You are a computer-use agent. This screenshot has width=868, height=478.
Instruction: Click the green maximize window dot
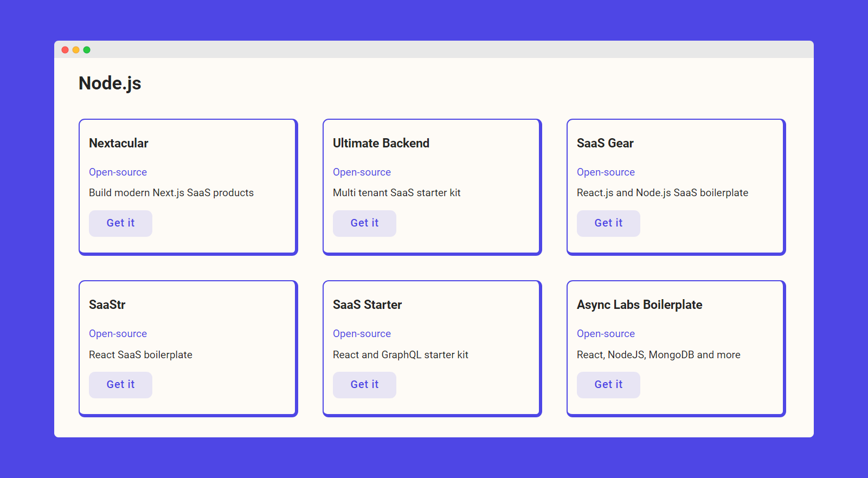tap(87, 50)
